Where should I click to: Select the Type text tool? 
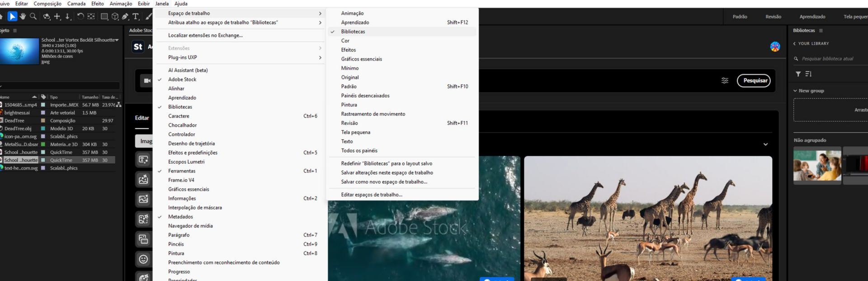[x=136, y=16]
